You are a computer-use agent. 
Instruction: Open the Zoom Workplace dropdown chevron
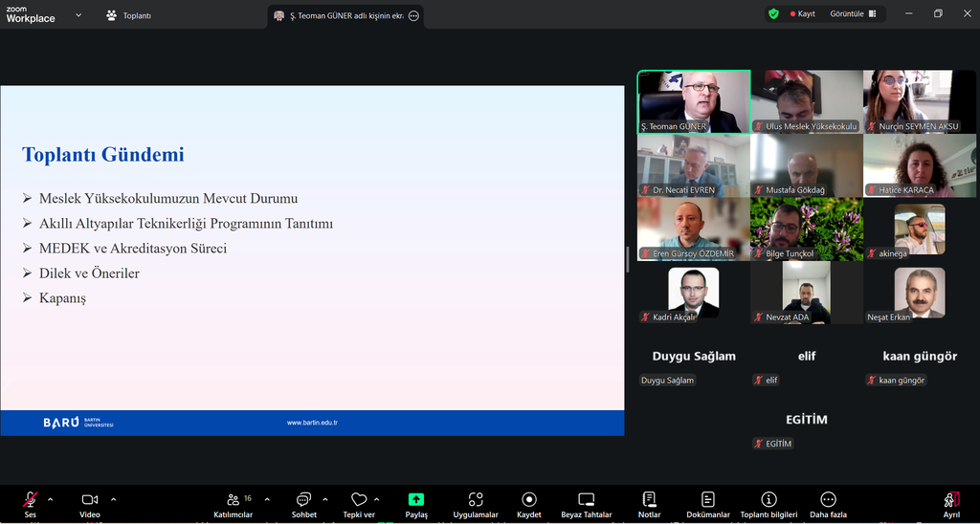(x=78, y=15)
